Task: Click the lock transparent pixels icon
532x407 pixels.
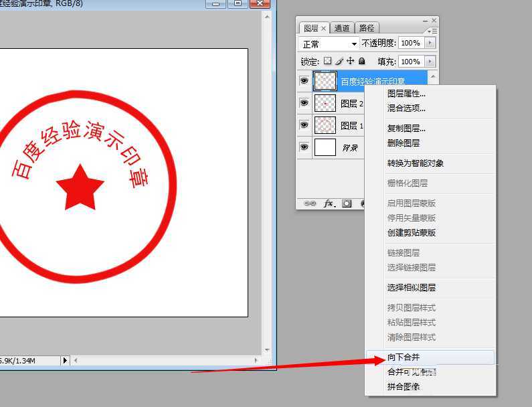Action: 328,61
